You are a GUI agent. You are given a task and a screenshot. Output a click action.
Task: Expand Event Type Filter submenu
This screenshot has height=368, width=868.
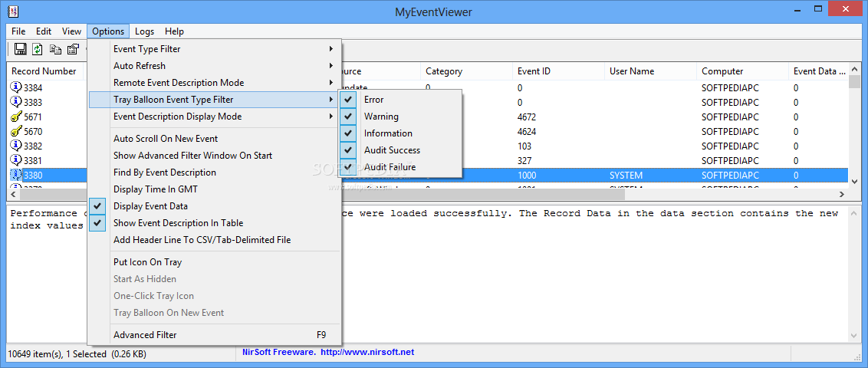pos(214,49)
